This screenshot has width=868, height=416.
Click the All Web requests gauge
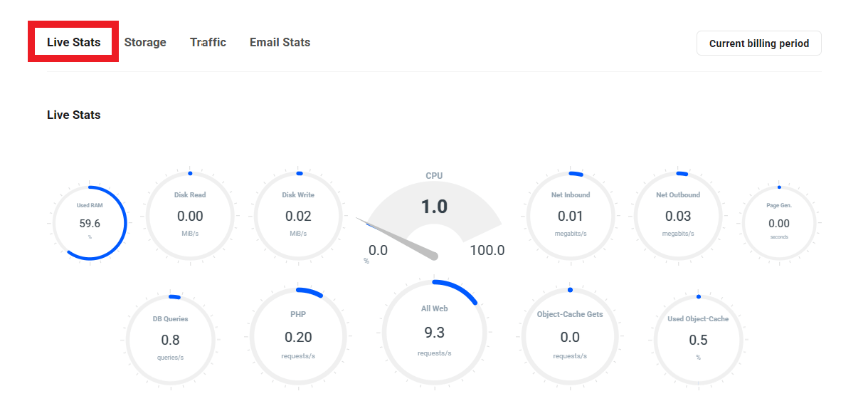434,332
